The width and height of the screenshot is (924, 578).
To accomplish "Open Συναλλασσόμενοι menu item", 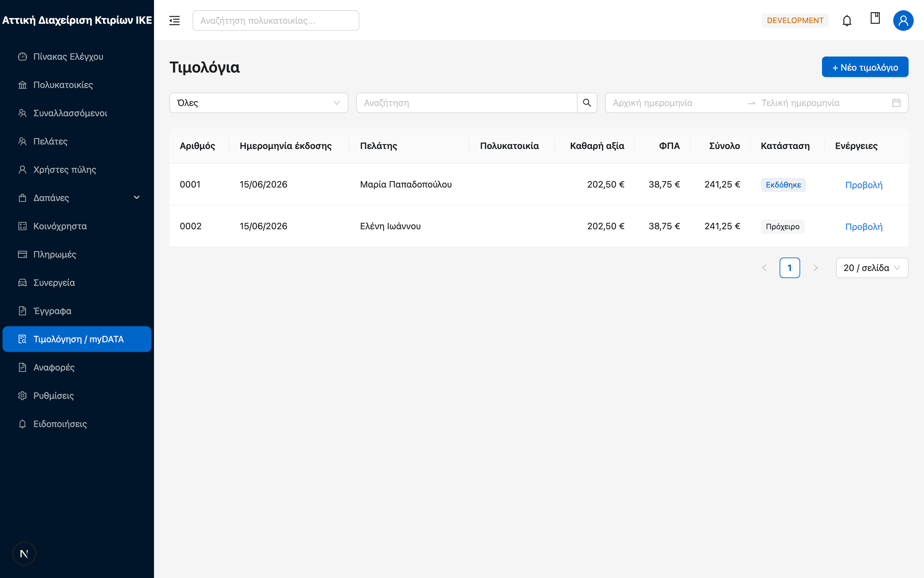I will pos(77,113).
